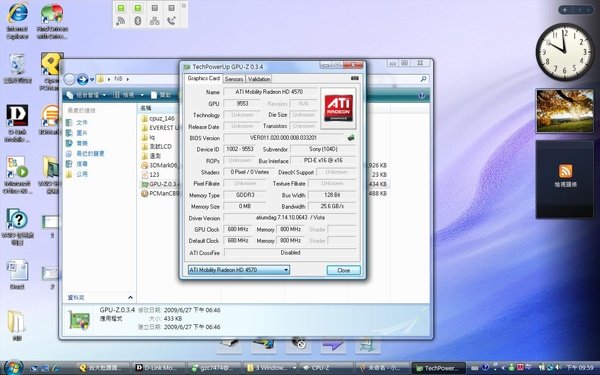Open the 組合管理 dropdown on the Explorer toolbar
This screenshot has width=600, height=375.
(86, 95)
